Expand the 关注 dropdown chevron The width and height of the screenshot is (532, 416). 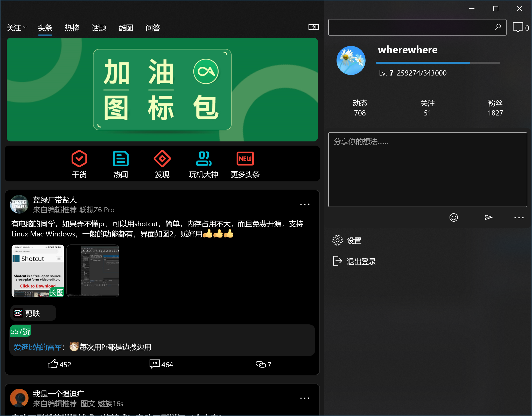click(x=25, y=27)
